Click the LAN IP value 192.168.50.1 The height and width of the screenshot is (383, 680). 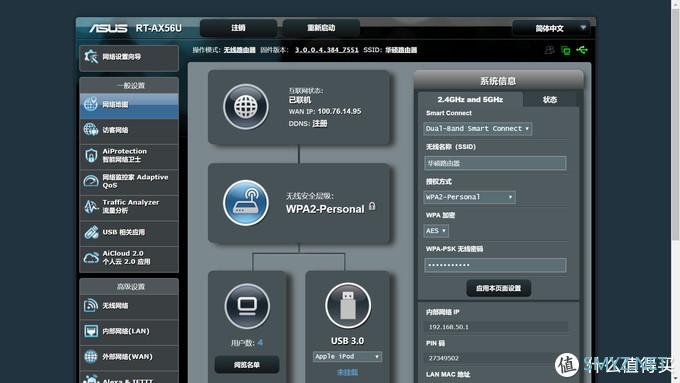[x=448, y=327]
